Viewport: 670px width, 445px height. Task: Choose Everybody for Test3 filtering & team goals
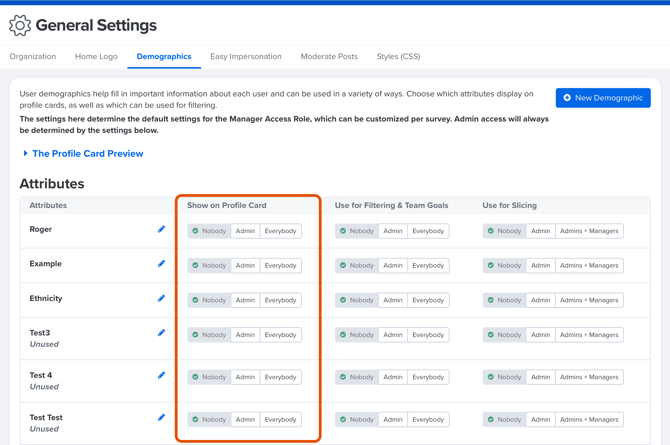(x=428, y=335)
